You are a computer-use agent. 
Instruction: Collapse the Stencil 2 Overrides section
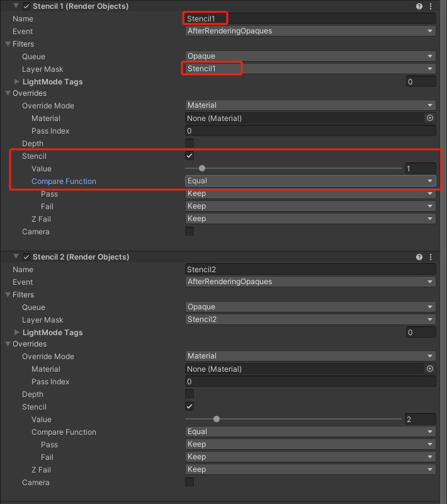(8, 344)
